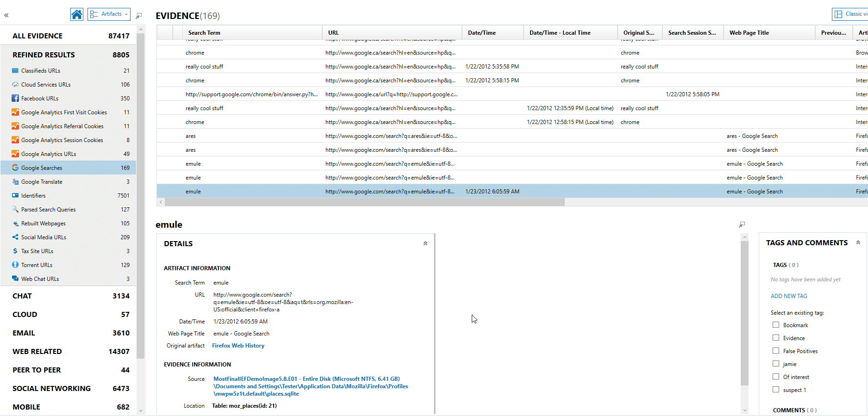
Task: Pin the details panel icon
Action: [742, 224]
